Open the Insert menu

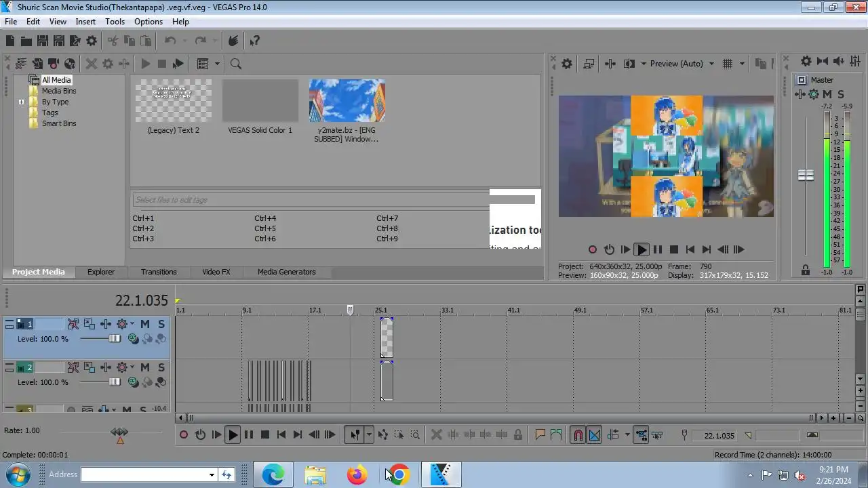pyautogui.click(x=85, y=22)
